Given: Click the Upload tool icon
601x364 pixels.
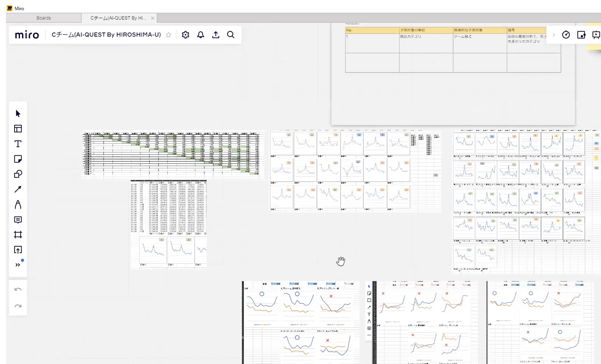Looking at the screenshot, I should pyautogui.click(x=18, y=250).
